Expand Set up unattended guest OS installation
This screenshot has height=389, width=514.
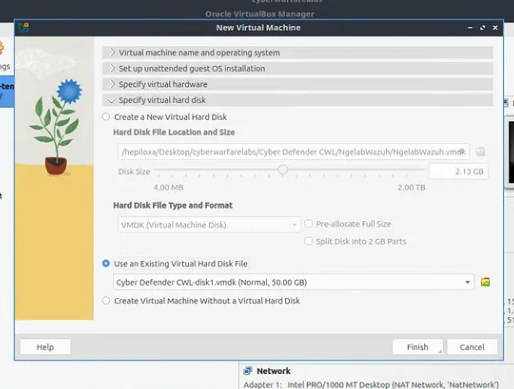[297, 68]
